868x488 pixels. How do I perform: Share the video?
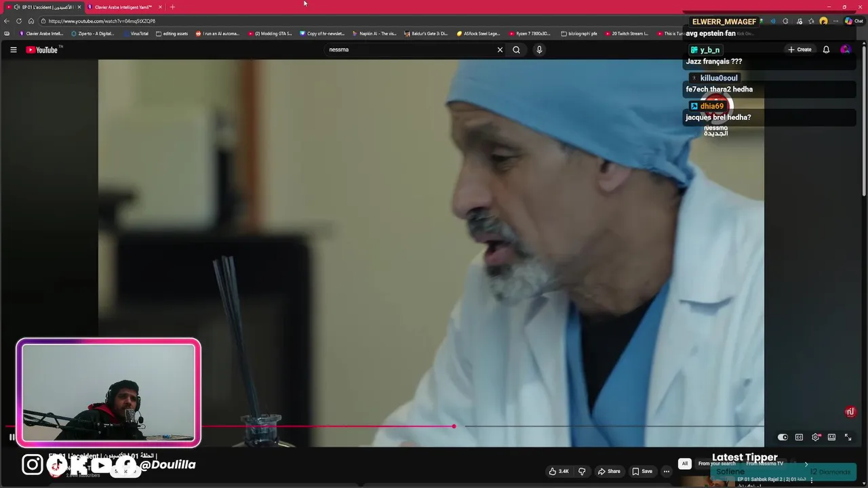(x=609, y=472)
